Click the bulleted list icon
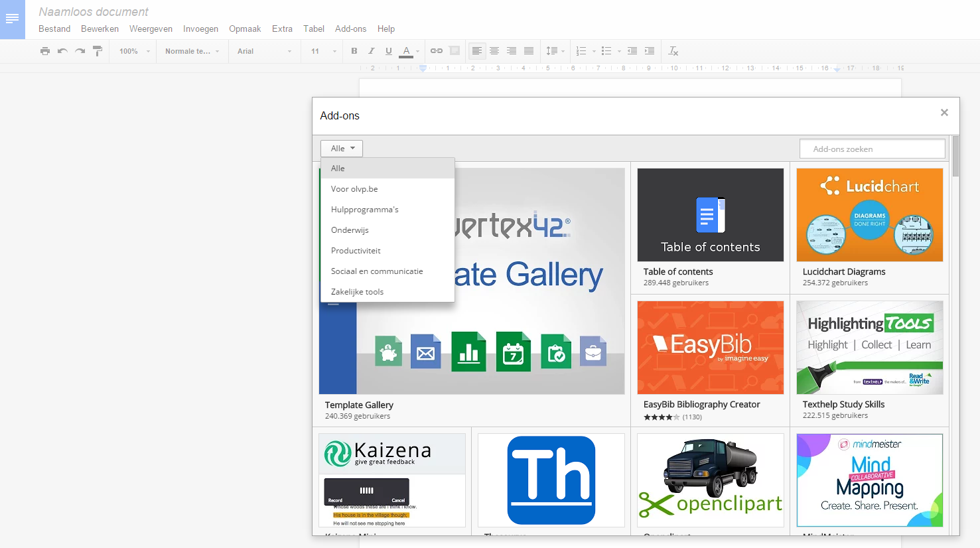This screenshot has width=980, height=548. [x=606, y=51]
